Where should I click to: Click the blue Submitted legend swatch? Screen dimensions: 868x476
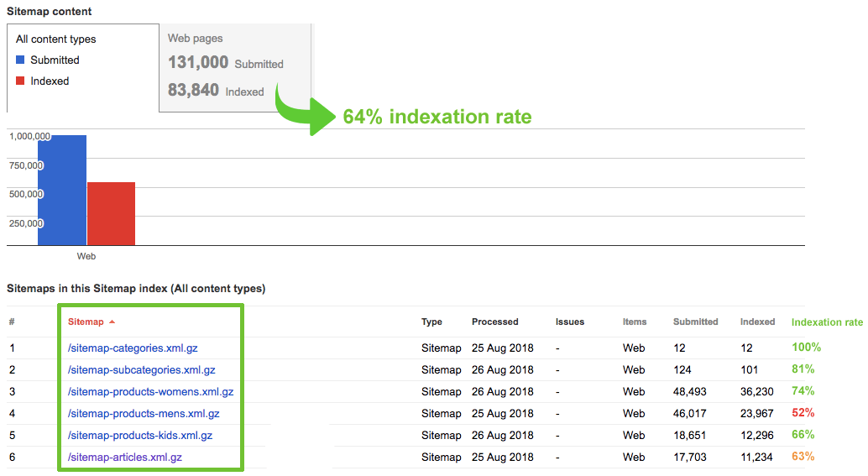click(x=21, y=60)
